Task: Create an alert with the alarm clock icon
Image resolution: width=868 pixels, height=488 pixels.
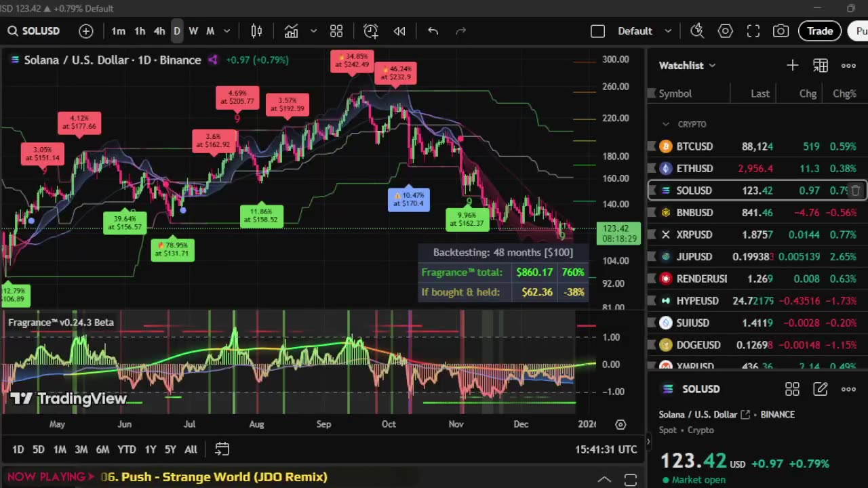Action: (x=370, y=31)
